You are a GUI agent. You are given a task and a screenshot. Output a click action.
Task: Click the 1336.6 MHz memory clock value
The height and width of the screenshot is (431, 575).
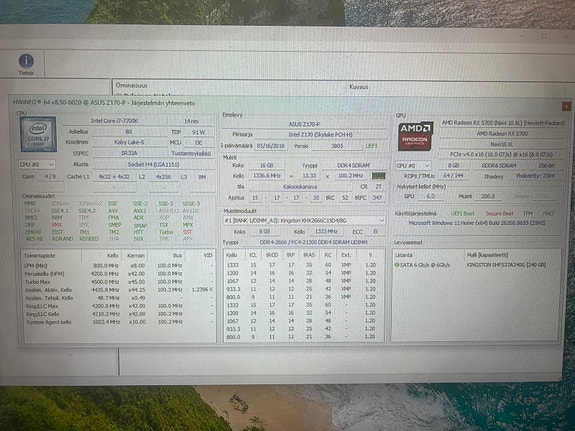tap(267, 176)
